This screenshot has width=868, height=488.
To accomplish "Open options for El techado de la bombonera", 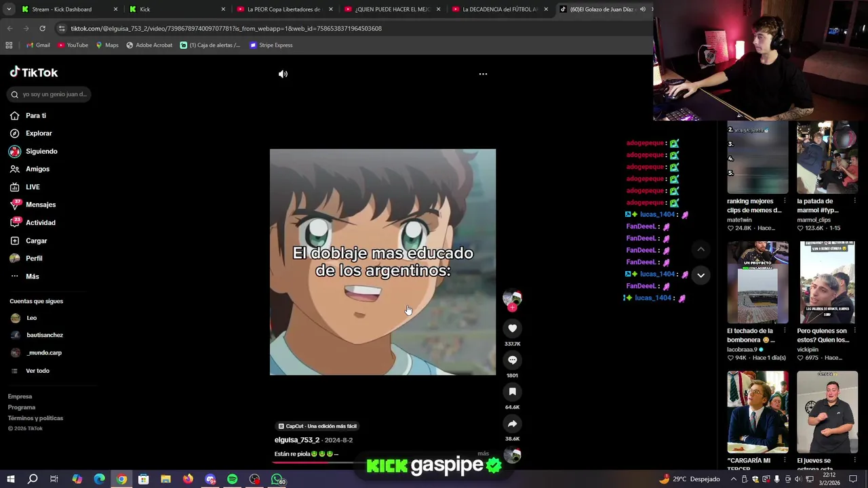I will pyautogui.click(x=785, y=331).
